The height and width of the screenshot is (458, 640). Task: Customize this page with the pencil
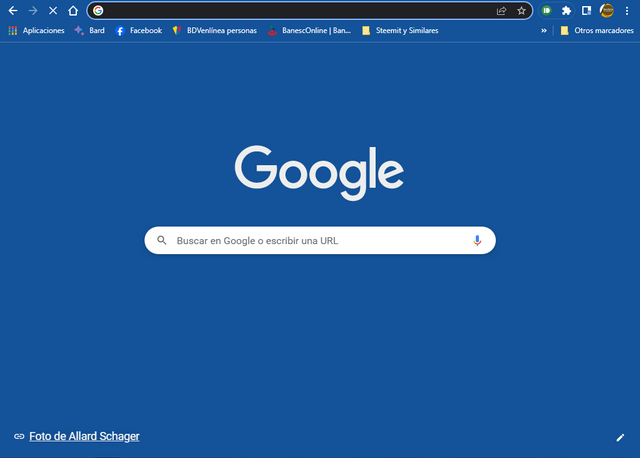tap(620, 438)
